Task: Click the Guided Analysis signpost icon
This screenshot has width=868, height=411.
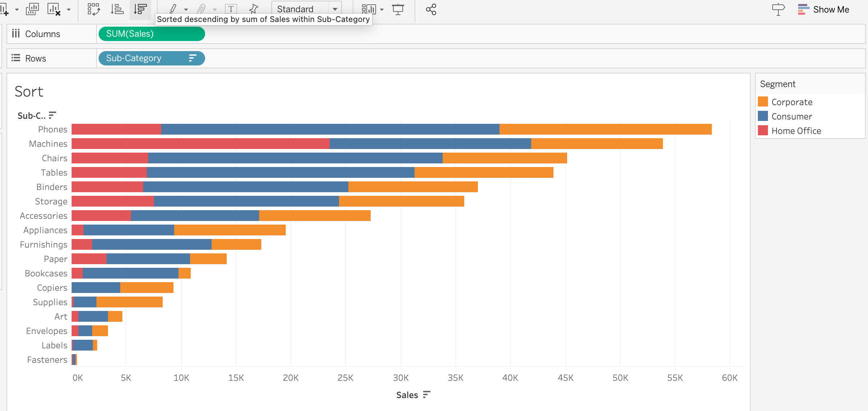Action: point(778,9)
